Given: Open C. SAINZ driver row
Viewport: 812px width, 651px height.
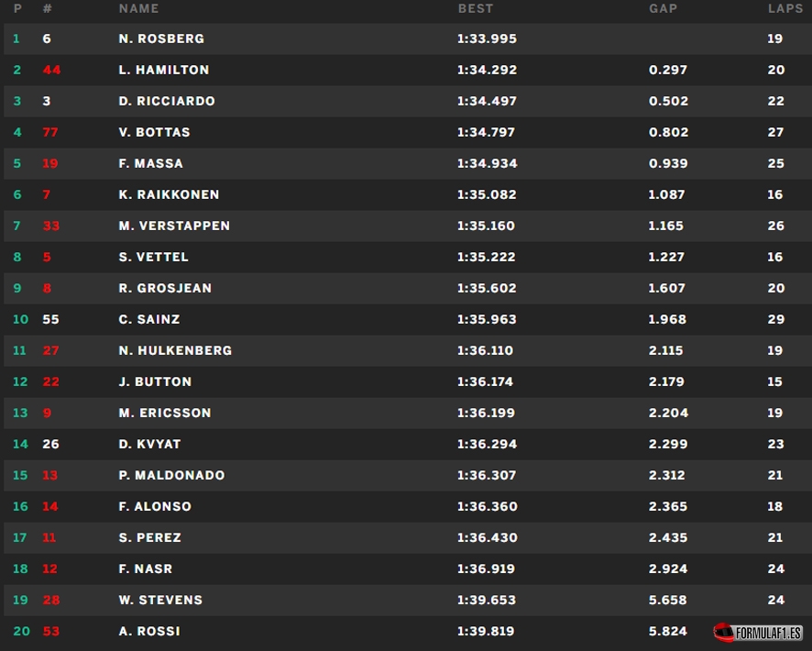Looking at the screenshot, I should [408, 320].
